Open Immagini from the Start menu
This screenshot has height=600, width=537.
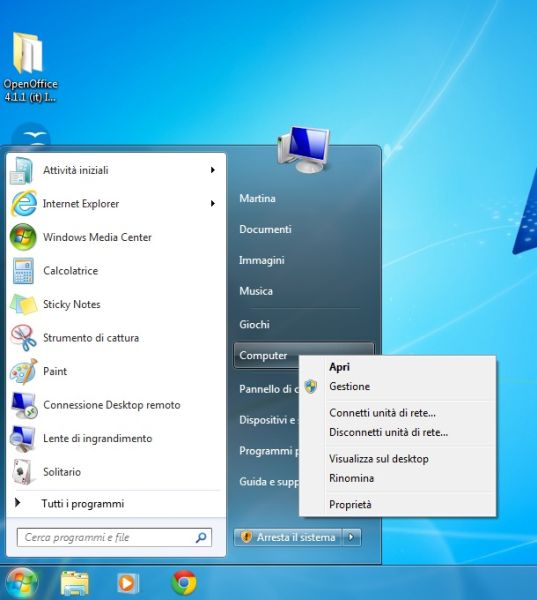261,261
